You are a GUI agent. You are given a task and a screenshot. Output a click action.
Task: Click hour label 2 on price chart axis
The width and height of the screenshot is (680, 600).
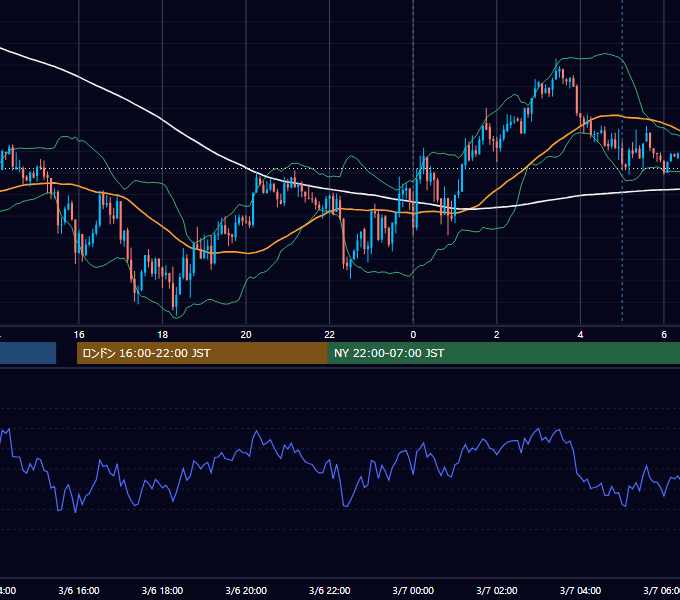(x=497, y=335)
